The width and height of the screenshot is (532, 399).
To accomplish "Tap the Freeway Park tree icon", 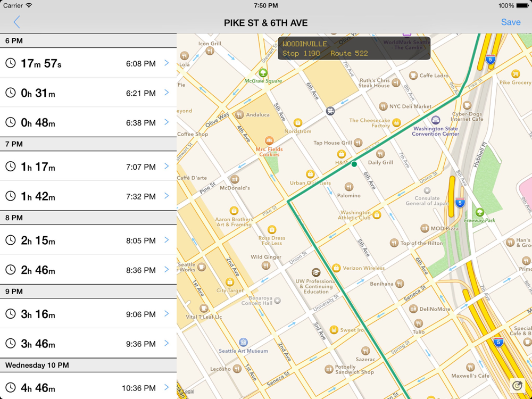I will 479,212.
